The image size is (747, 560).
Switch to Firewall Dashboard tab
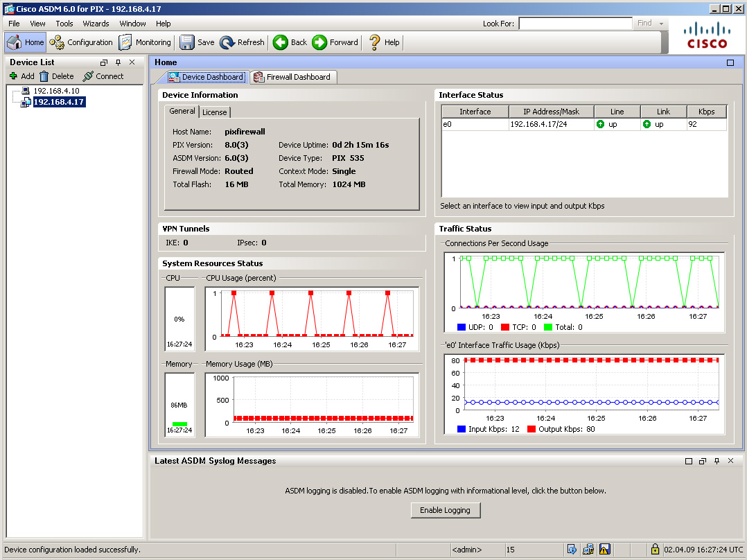coord(292,77)
